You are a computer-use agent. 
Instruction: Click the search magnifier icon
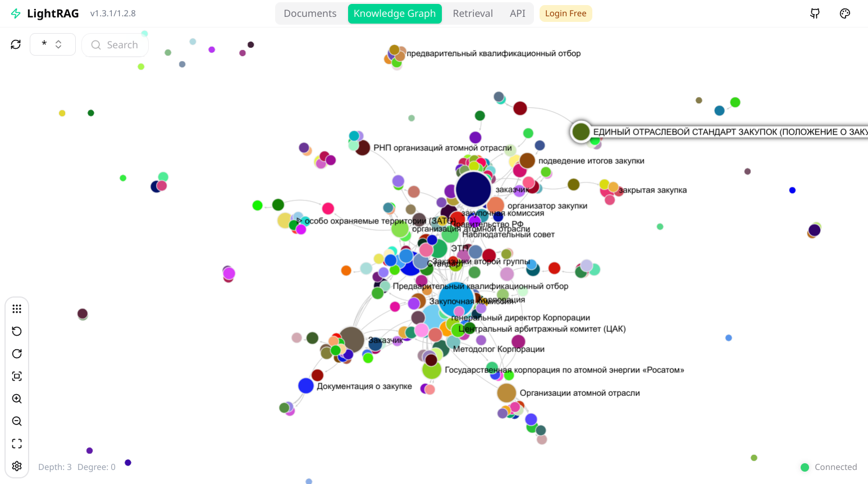tap(96, 45)
